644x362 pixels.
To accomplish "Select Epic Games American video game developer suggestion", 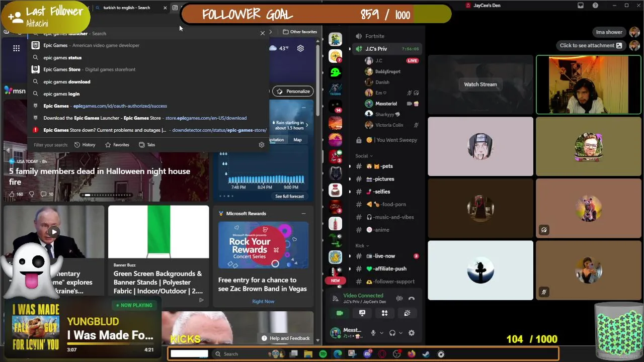I will coord(149,45).
